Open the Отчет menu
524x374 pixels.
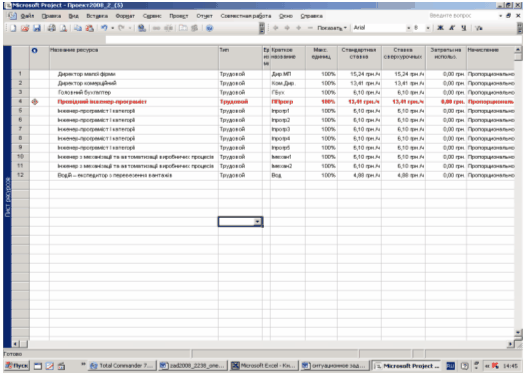pos(204,16)
